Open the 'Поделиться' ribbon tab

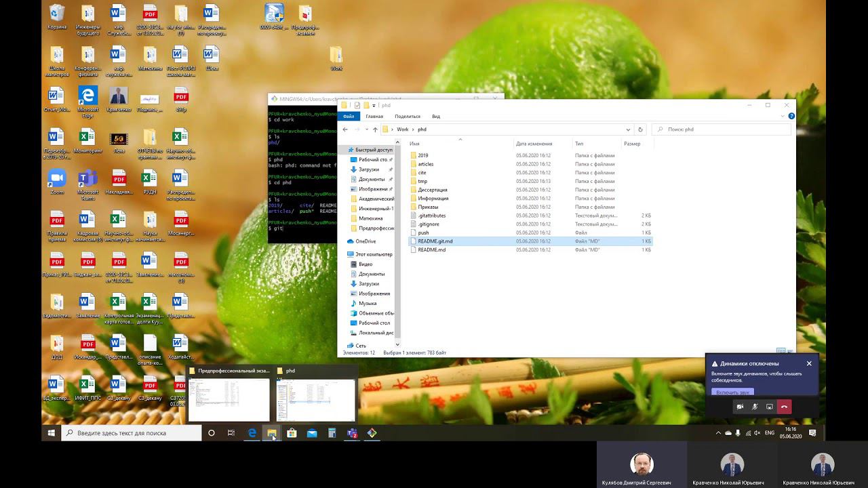(408, 117)
